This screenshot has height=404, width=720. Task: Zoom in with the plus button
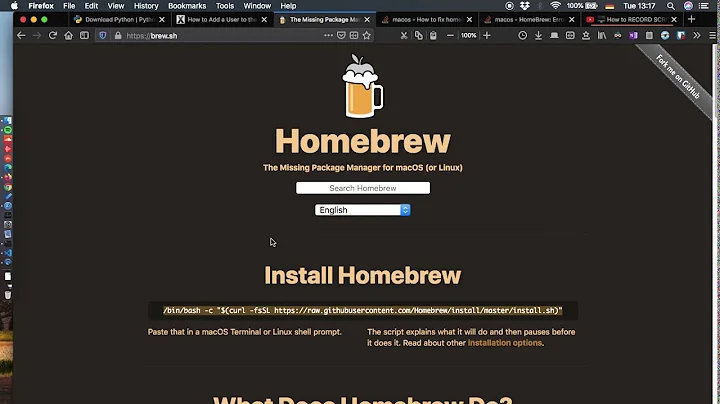click(487, 35)
